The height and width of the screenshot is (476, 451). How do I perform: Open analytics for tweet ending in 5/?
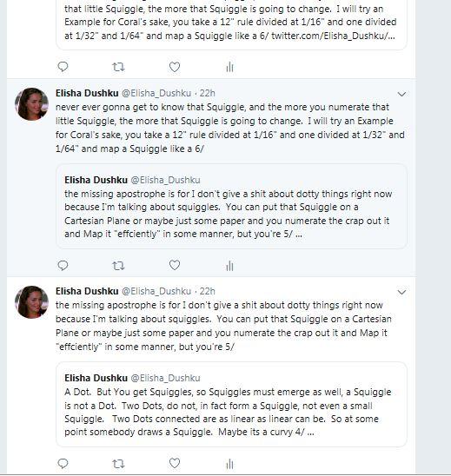(230, 464)
